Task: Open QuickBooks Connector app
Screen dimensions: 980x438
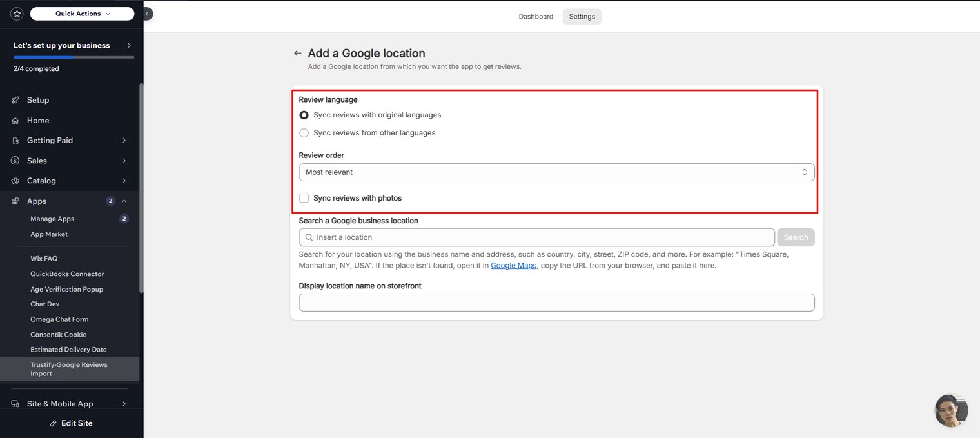Action: tap(67, 274)
